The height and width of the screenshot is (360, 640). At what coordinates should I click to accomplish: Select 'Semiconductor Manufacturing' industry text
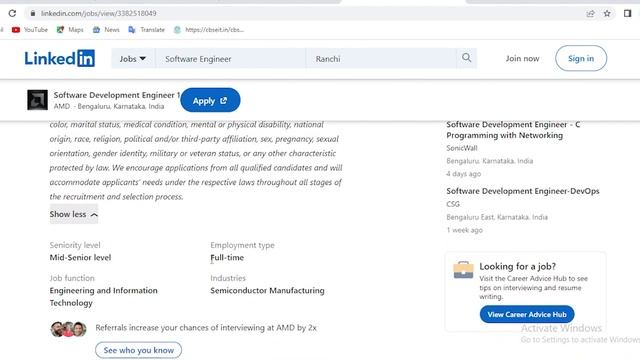(267, 291)
